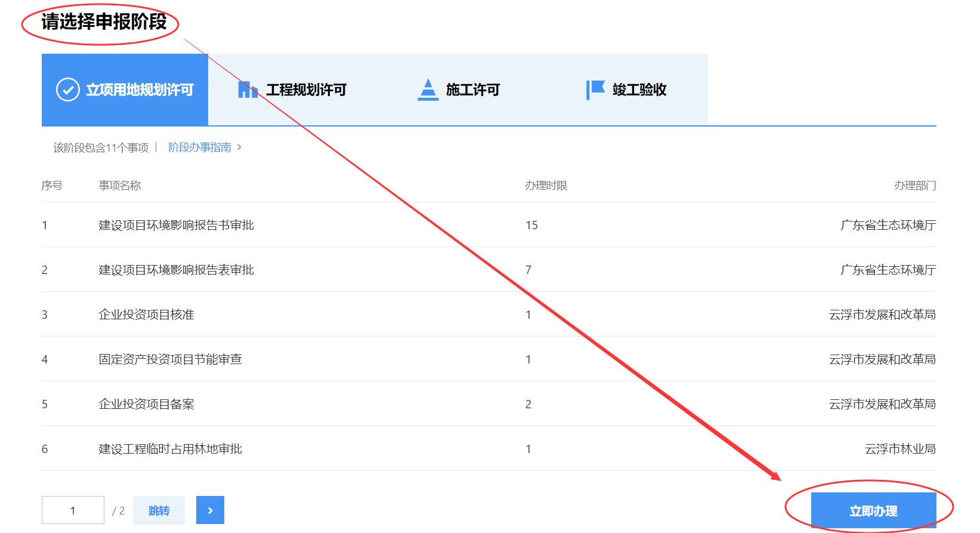Go to next page with arrow button

point(210,510)
